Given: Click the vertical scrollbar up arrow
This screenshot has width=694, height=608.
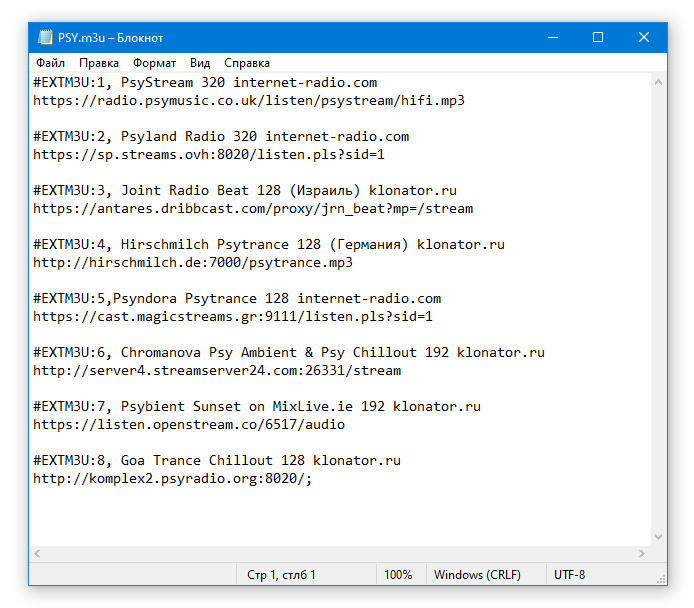Looking at the screenshot, I should pos(658,82).
